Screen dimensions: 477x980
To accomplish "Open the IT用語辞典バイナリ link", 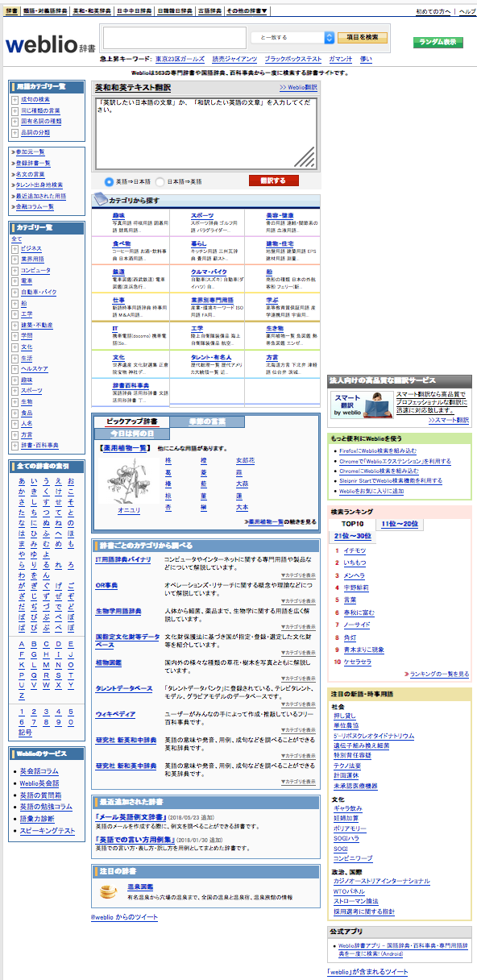I will tap(123, 559).
